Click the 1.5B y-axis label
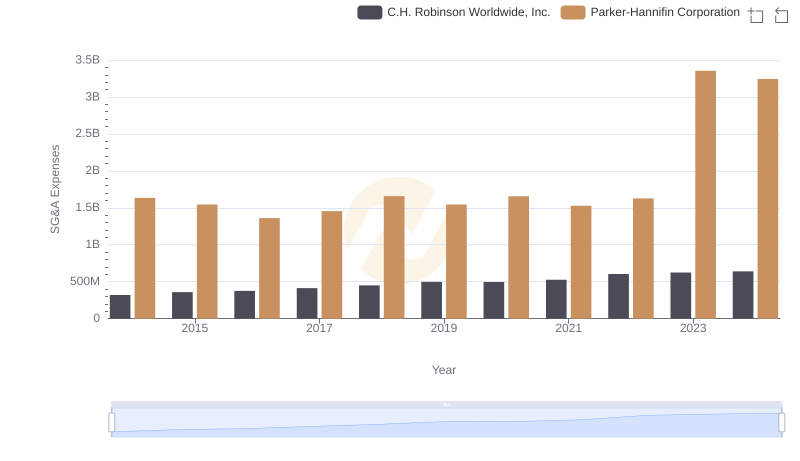Screen dimensions: 800x461 (x=87, y=207)
